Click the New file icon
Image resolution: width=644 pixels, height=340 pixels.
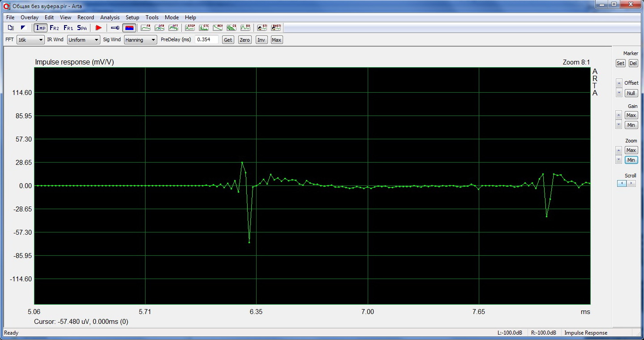point(10,28)
